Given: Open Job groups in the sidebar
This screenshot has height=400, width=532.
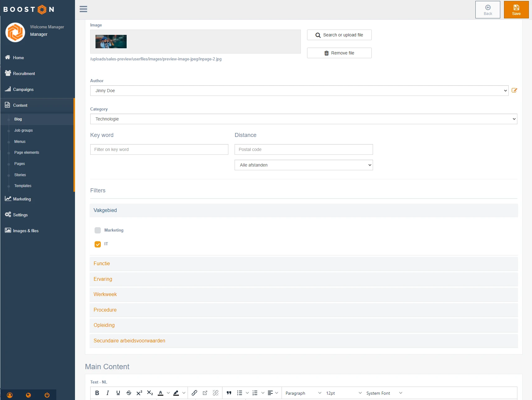Looking at the screenshot, I should point(23,130).
